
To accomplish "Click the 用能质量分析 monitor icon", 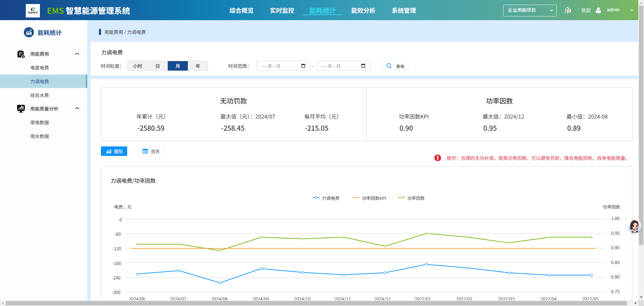I will (x=21, y=108).
